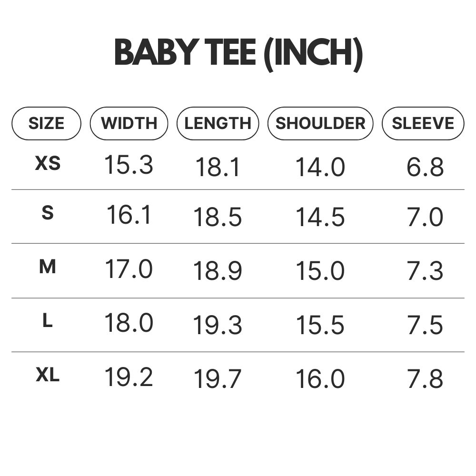Click S length value 18.5
476x476 pixels.
click(x=218, y=217)
